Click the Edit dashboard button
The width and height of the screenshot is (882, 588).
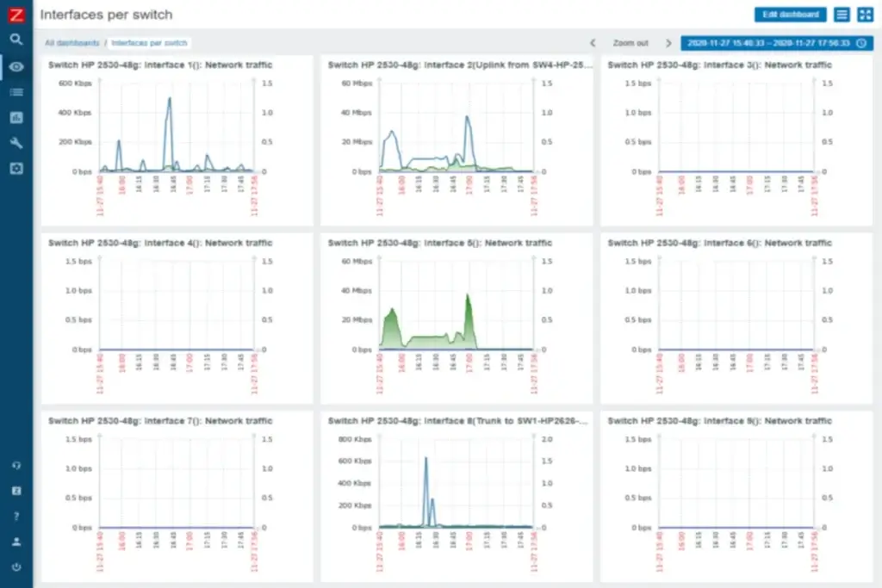pyautogui.click(x=790, y=15)
